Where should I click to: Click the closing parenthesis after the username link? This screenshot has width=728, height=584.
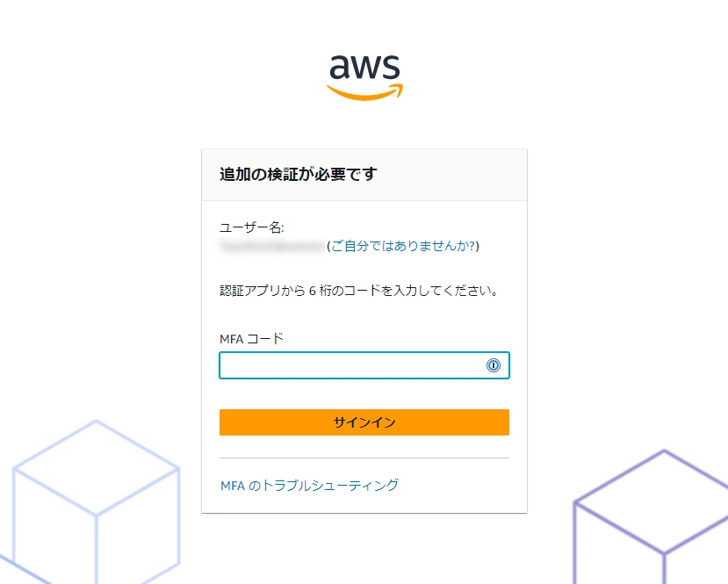point(478,246)
